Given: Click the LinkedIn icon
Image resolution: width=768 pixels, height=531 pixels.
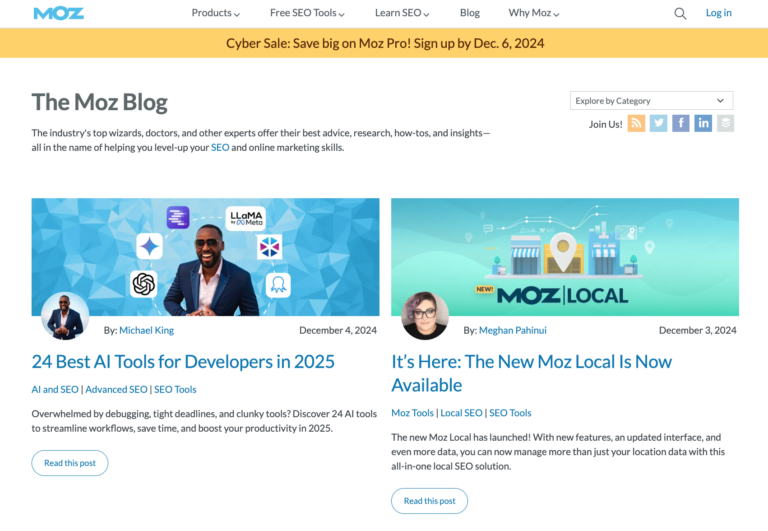Looking at the screenshot, I should (703, 123).
